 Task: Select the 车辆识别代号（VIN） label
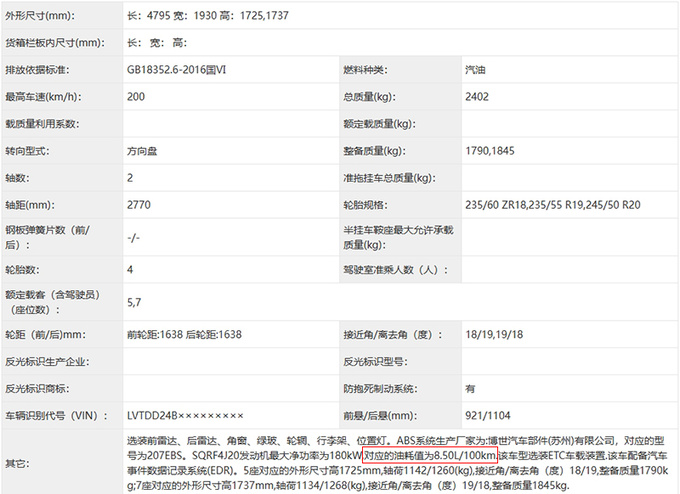56,415
